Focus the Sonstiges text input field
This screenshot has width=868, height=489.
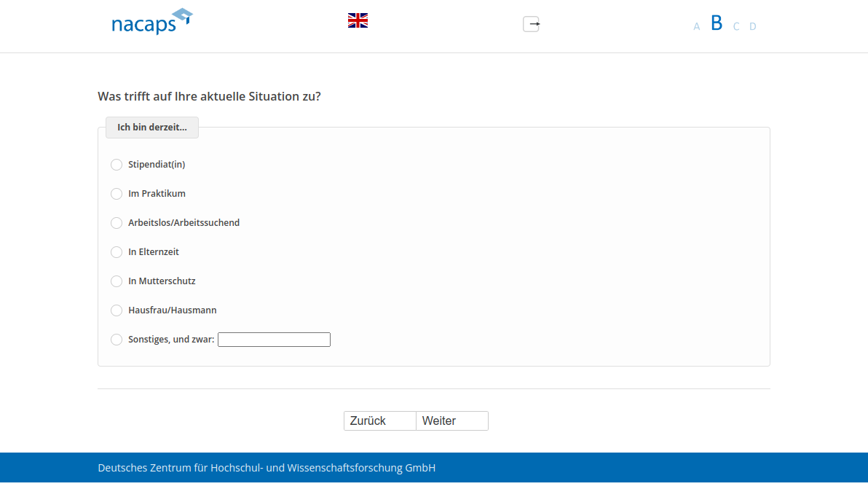(274, 340)
